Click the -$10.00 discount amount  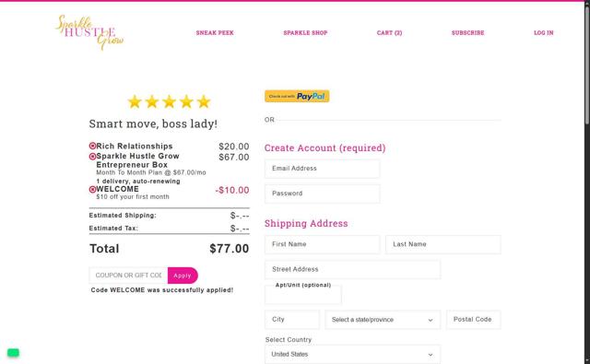232,190
